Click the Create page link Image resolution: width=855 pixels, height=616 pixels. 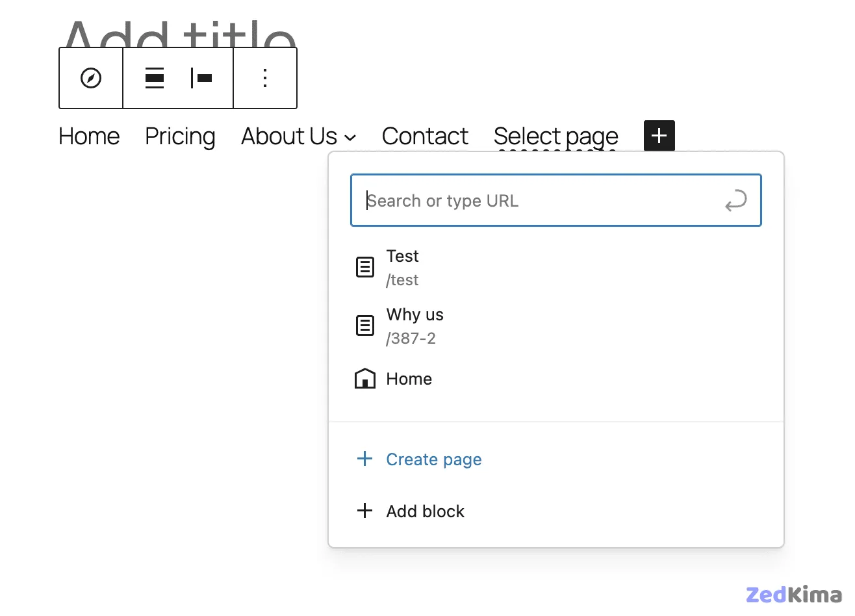click(x=434, y=459)
